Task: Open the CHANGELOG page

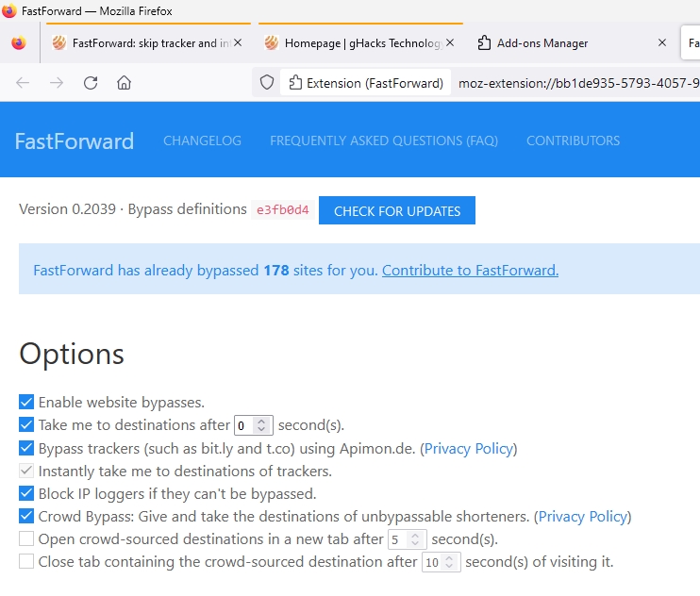Action: point(202,141)
